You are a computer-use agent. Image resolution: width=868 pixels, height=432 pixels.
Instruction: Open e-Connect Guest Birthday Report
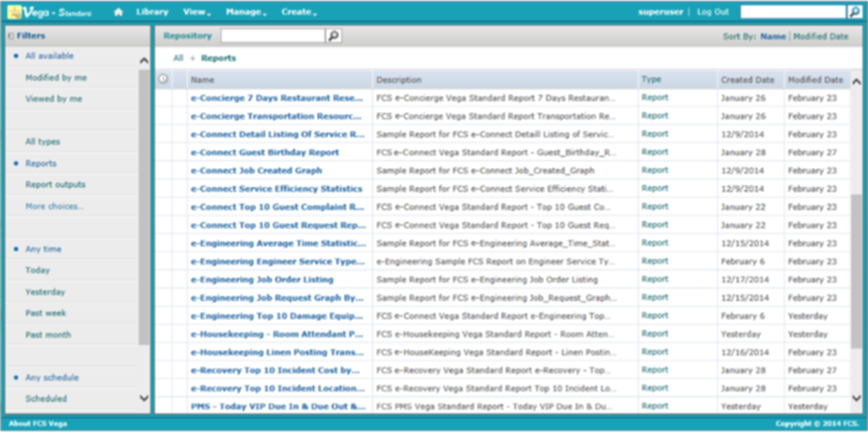tap(264, 152)
